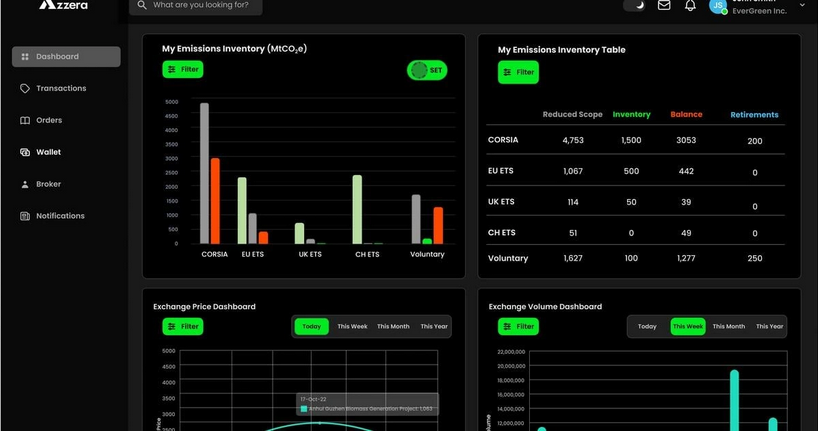
Task: Click the Notifications sidebar icon
Action: tap(25, 217)
